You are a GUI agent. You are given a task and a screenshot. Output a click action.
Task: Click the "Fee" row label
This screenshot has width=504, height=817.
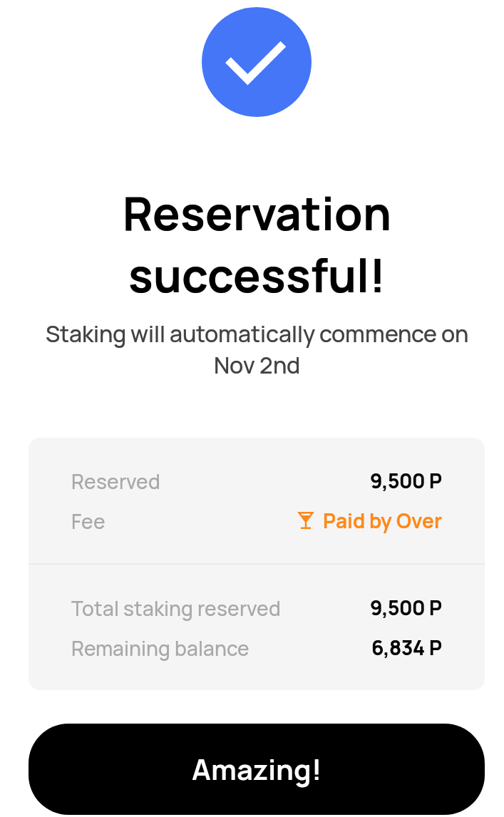[88, 522]
